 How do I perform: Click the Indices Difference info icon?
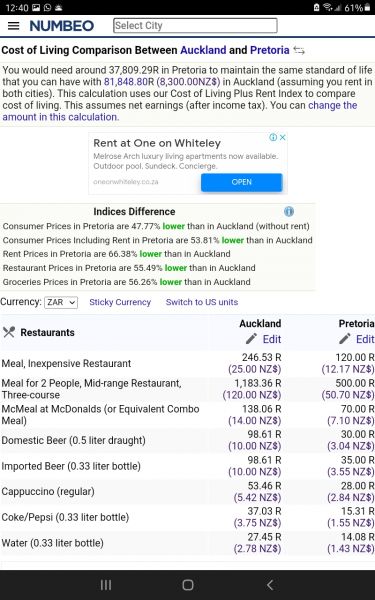click(289, 211)
